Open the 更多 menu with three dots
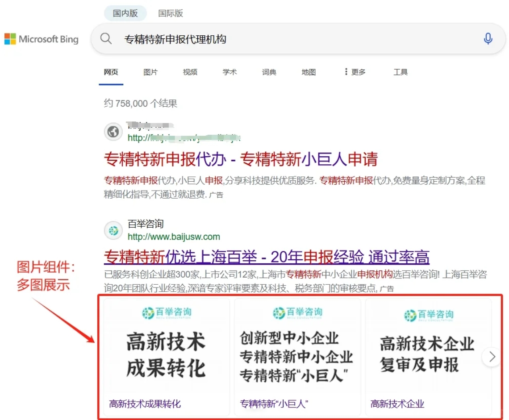The width and height of the screenshot is (509, 420). [355, 72]
